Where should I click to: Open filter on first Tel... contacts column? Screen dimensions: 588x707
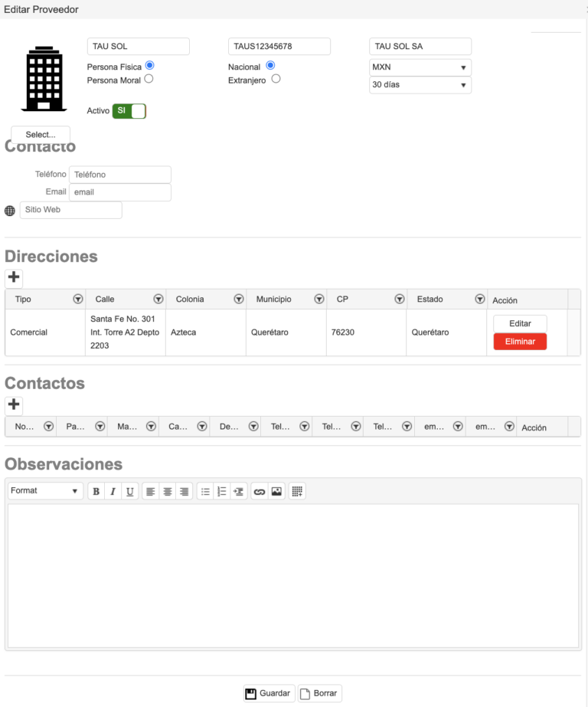[x=305, y=426]
